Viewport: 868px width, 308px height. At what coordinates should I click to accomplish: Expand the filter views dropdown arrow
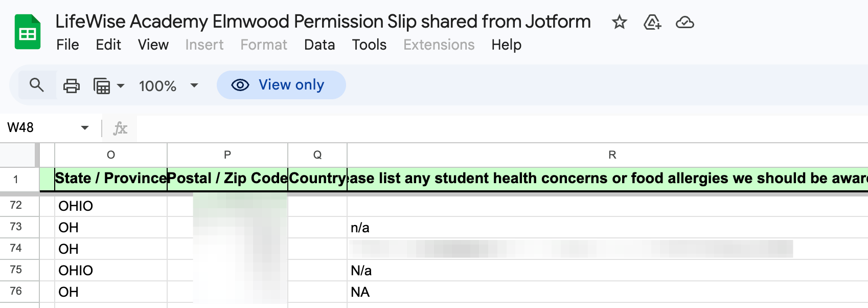(121, 85)
